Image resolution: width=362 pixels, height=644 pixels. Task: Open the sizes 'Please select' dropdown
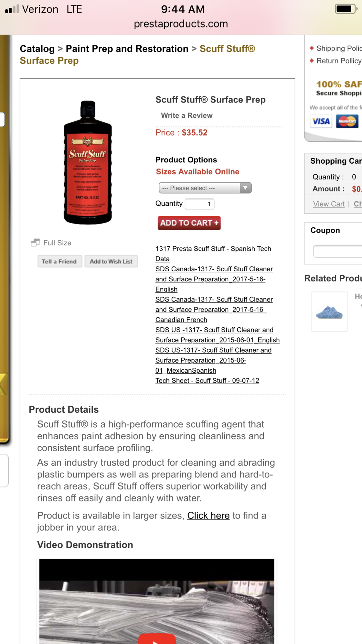point(205,188)
